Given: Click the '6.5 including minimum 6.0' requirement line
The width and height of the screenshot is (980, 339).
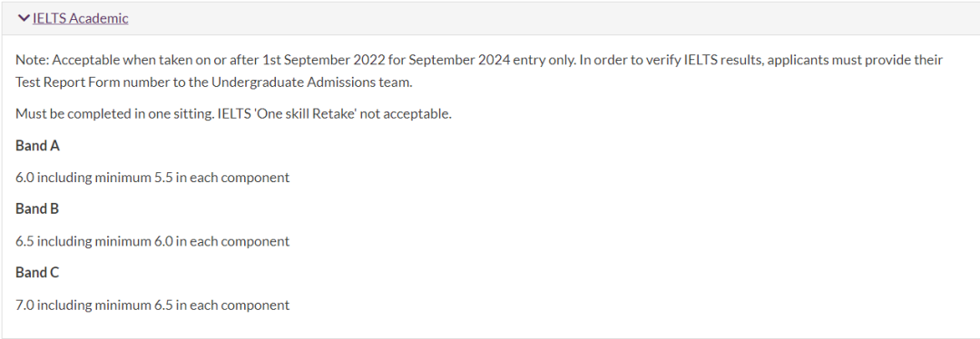Looking at the screenshot, I should [x=152, y=241].
